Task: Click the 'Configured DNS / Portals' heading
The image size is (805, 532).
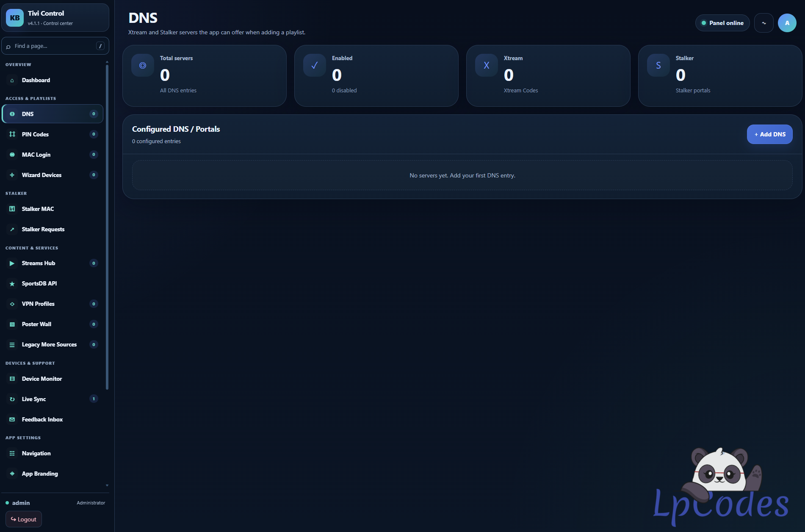Action: [176, 129]
